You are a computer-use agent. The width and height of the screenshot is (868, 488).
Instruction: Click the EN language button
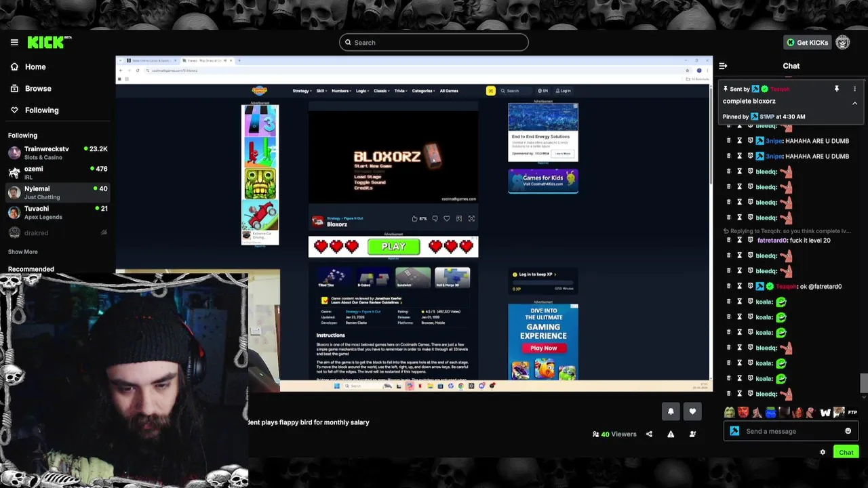(x=543, y=91)
